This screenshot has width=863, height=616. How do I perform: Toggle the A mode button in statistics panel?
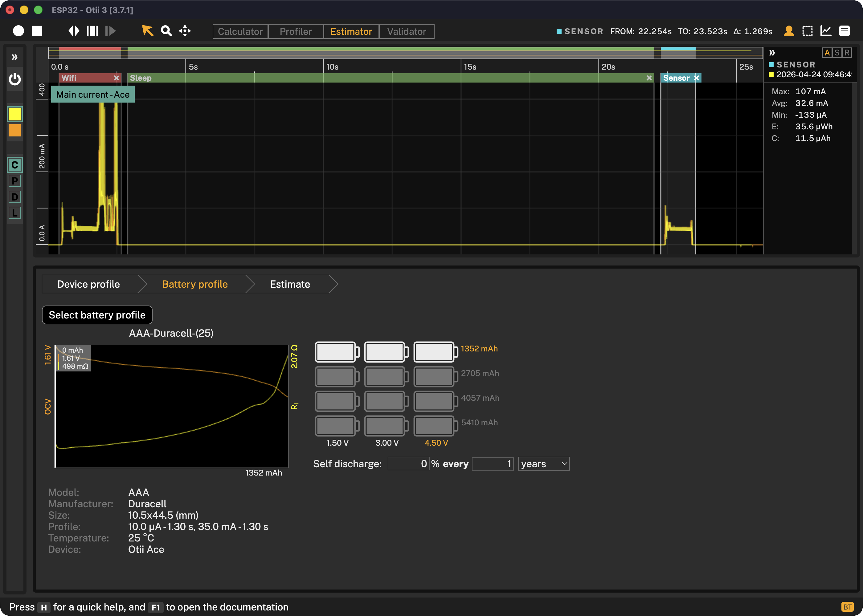827,53
